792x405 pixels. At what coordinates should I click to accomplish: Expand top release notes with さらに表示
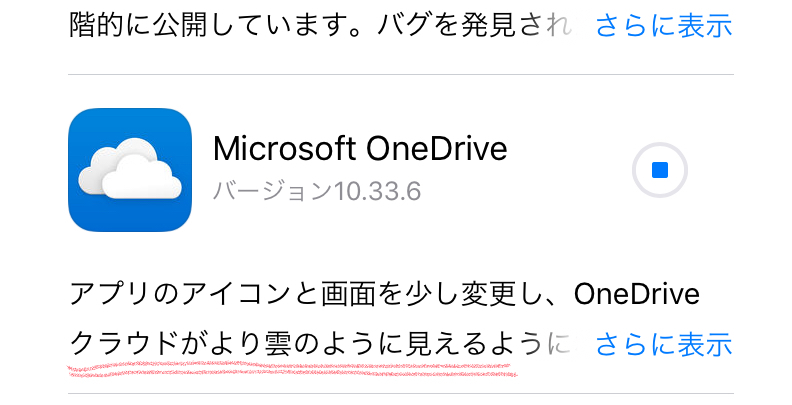click(664, 26)
